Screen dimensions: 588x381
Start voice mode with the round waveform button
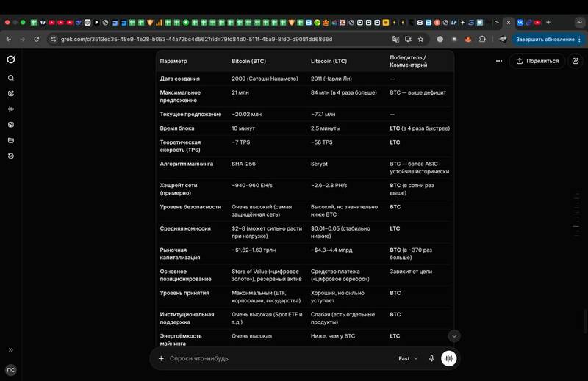(448, 358)
